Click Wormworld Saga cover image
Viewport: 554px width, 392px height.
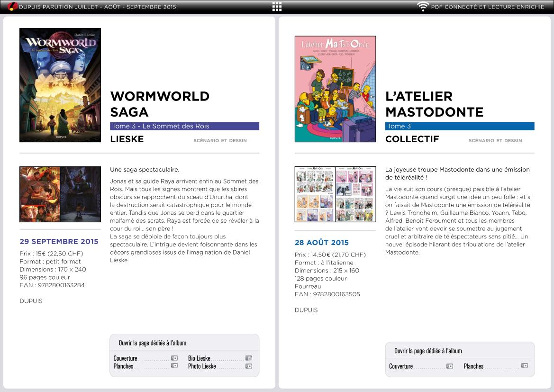[60, 85]
